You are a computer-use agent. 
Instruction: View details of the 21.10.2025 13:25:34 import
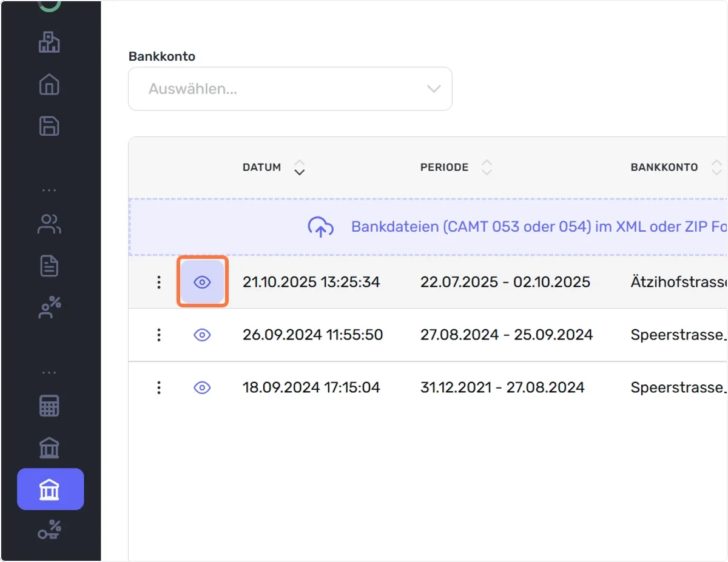pos(202,282)
